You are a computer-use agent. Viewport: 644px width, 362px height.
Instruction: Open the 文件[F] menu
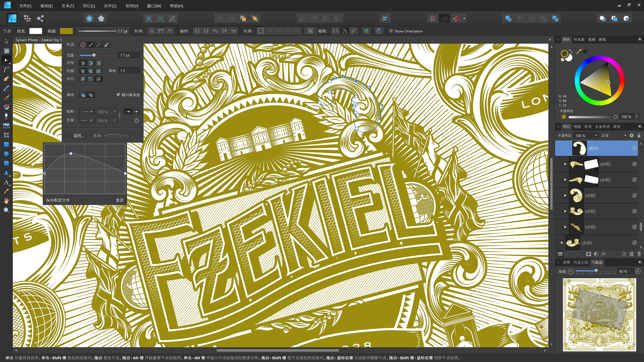pyautogui.click(x=25, y=6)
